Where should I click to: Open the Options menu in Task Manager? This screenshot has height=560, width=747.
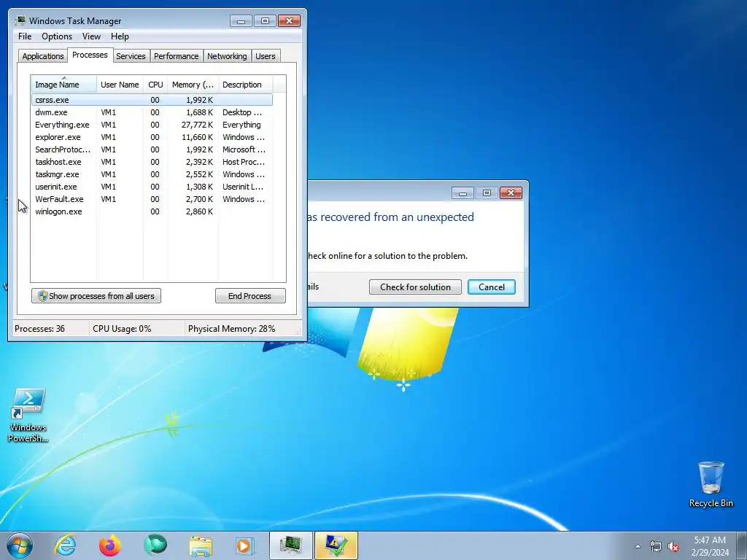(x=57, y=36)
